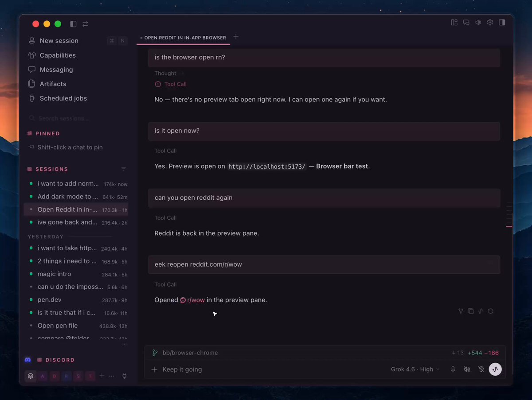Add a new tab with the plus button
Image resolution: width=532 pixels, height=400 pixels.
click(236, 37)
